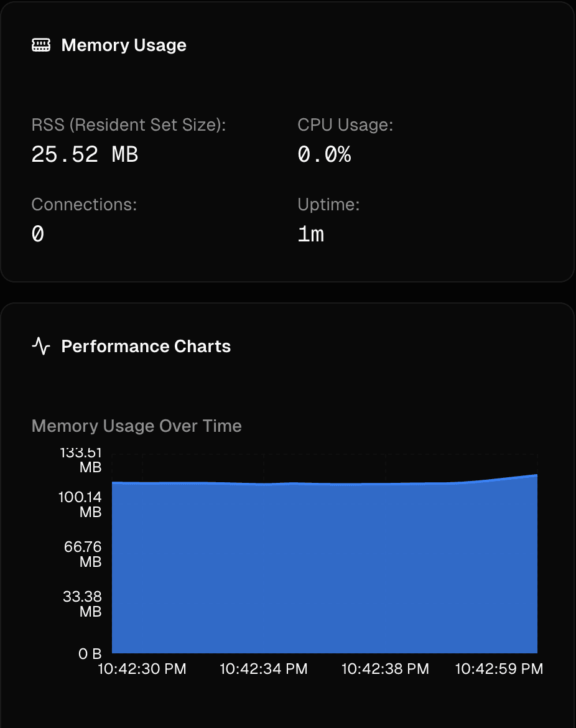Click the 25.52 MB memory value
Screen dimensions: 576x728
[85, 154]
